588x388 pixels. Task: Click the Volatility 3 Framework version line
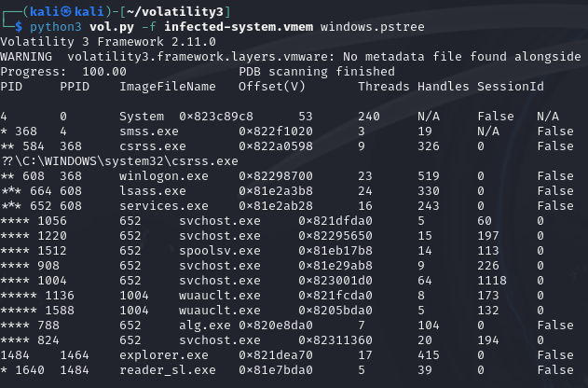click(x=108, y=42)
